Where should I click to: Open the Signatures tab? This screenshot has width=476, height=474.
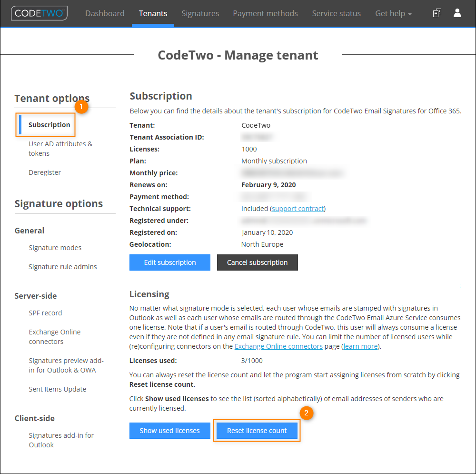(x=200, y=13)
